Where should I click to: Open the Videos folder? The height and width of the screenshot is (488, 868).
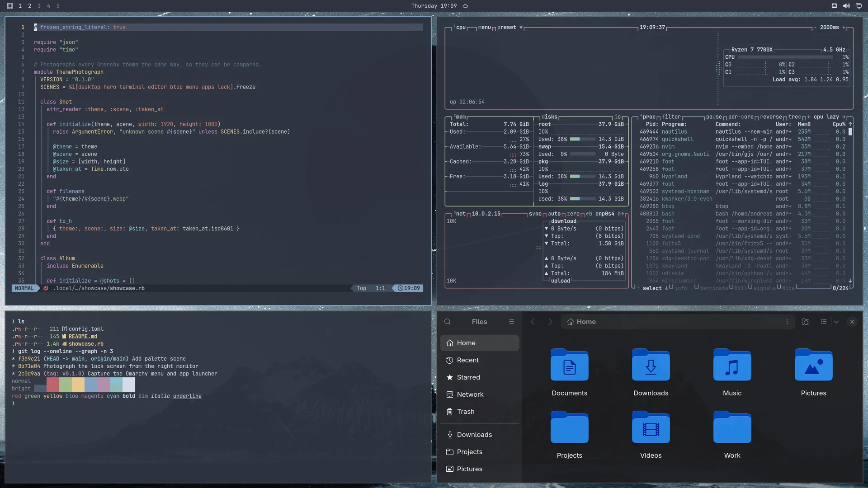651,435
